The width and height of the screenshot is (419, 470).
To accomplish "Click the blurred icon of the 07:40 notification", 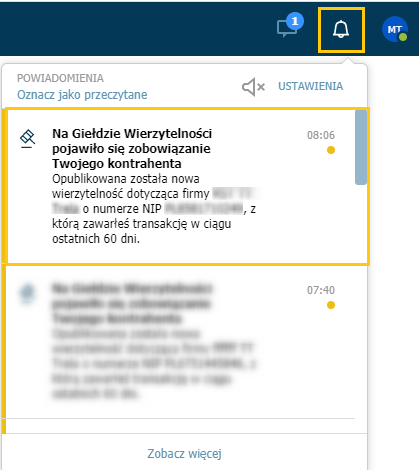I will [x=27, y=293].
